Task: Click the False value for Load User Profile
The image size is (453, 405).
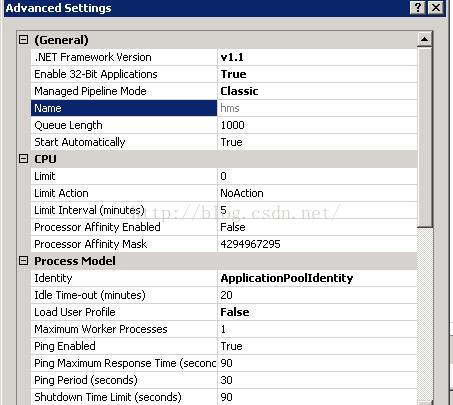Action: point(235,312)
